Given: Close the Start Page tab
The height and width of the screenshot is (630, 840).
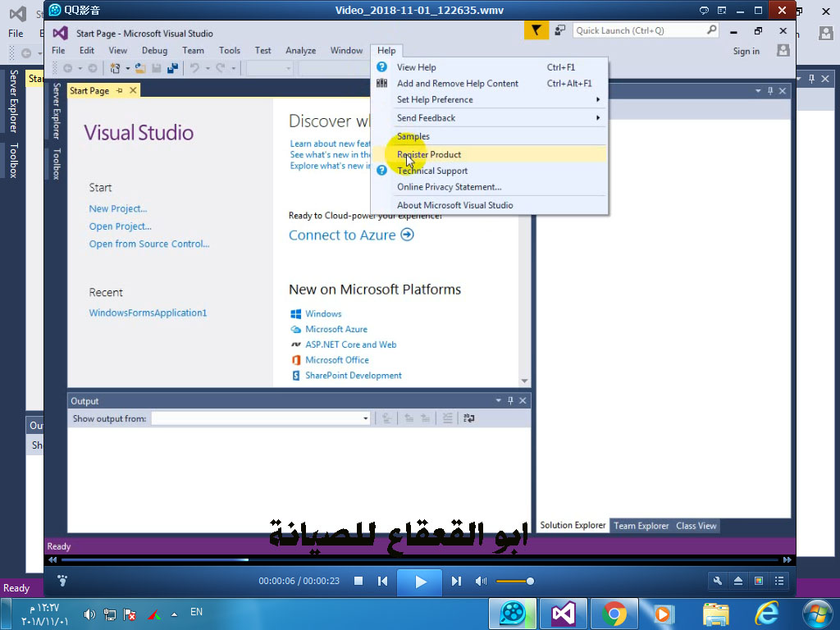Looking at the screenshot, I should [133, 90].
